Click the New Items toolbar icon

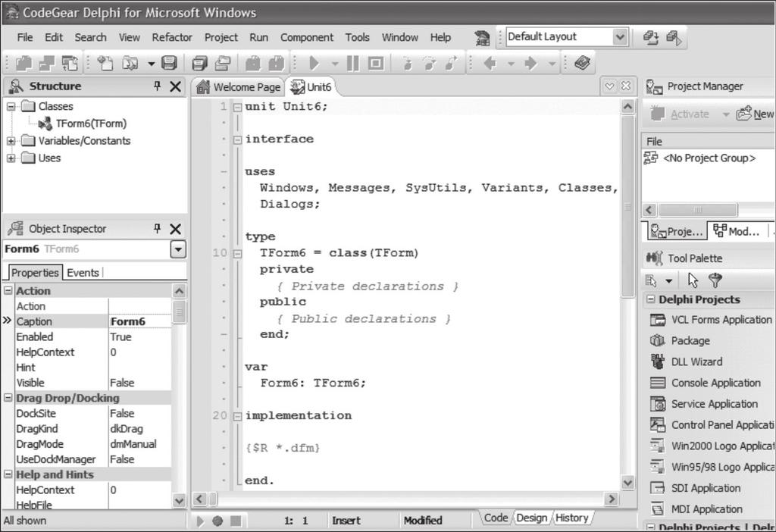pyautogui.click(x=105, y=64)
